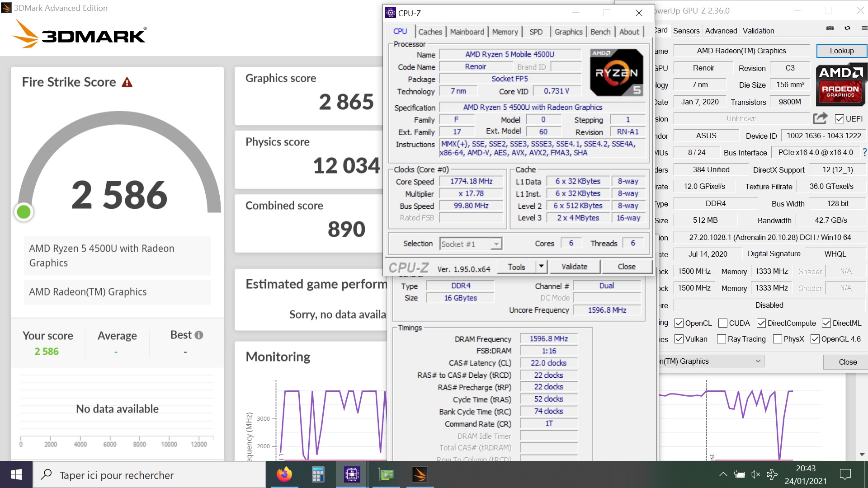Switch to CPU-Z via its taskbar icon
The image size is (868, 488).
pyautogui.click(x=352, y=474)
